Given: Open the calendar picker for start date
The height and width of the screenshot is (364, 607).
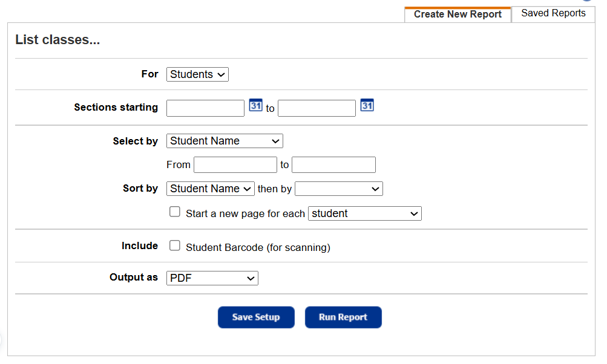Looking at the screenshot, I should tap(255, 105).
